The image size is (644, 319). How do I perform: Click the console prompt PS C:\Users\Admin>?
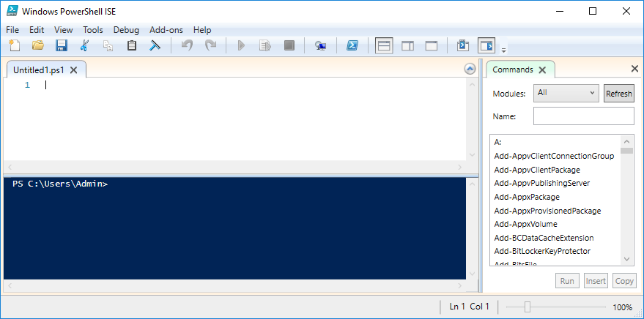[60, 184]
